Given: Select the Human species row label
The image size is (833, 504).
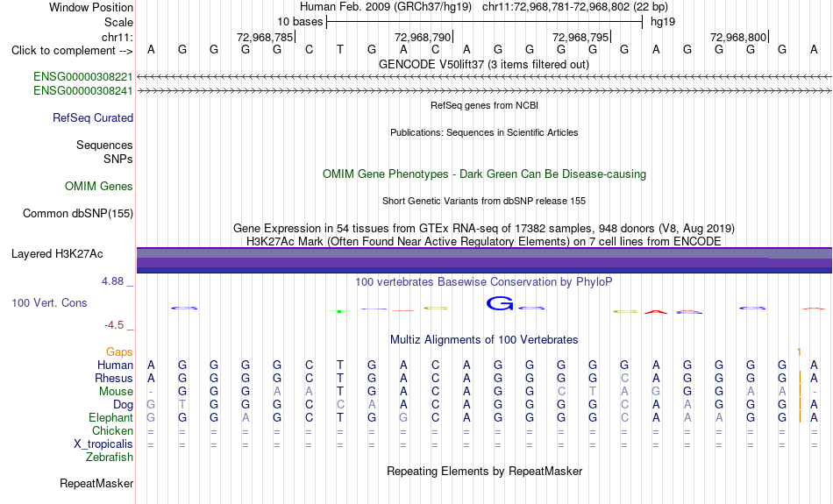Looking at the screenshot, I should click(x=115, y=366).
